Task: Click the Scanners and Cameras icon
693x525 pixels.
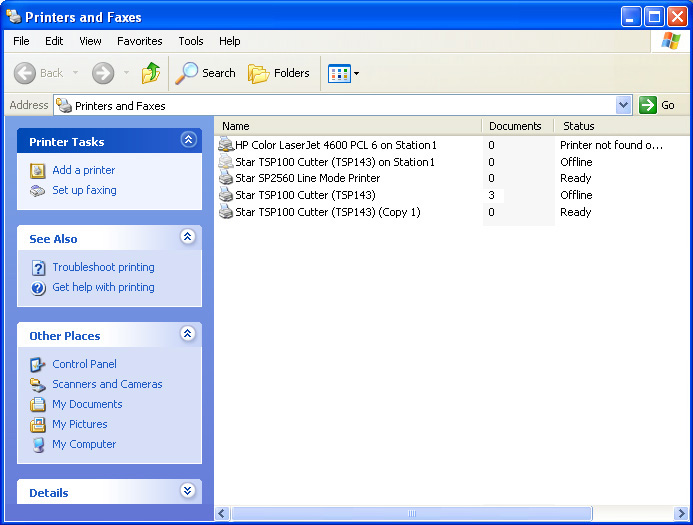Action: pos(38,385)
